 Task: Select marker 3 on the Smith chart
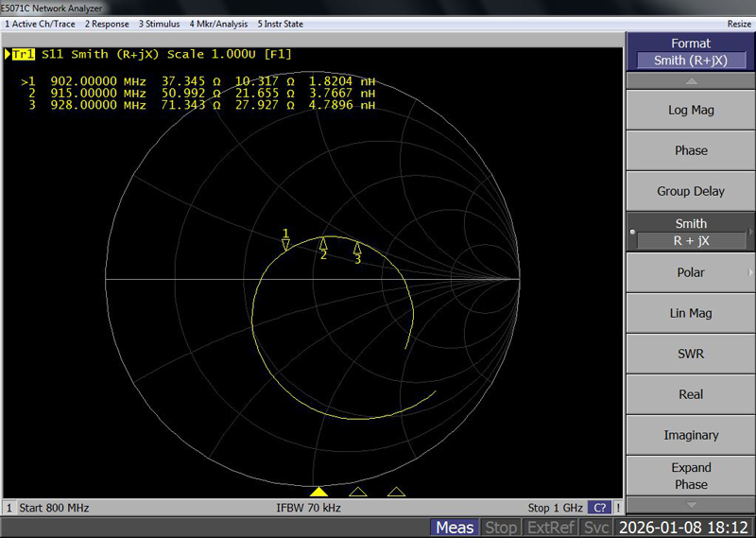pos(357,248)
